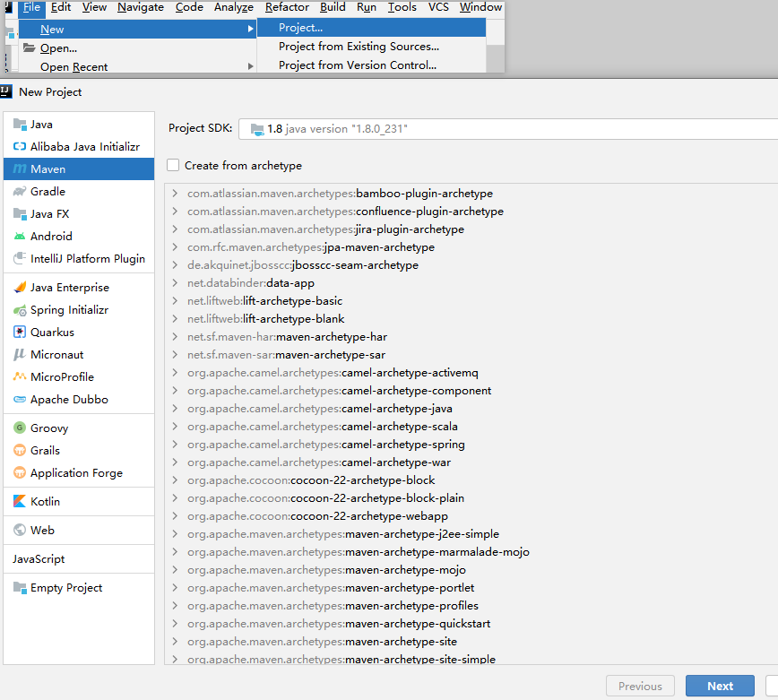Choose Project... from the New submenu
778x700 pixels.
(371, 28)
